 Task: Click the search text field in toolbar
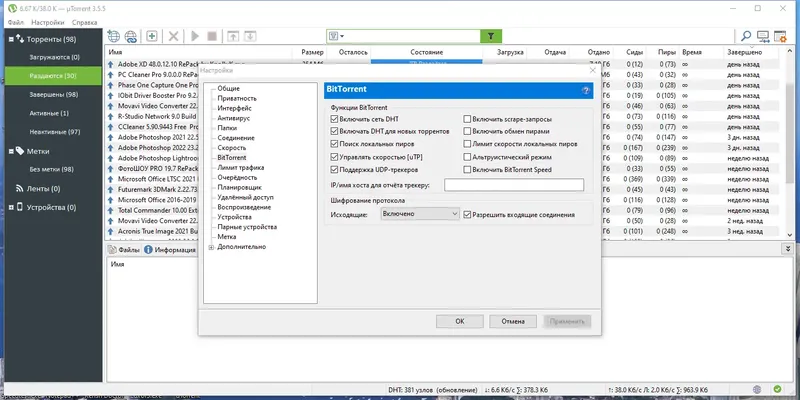413,36
